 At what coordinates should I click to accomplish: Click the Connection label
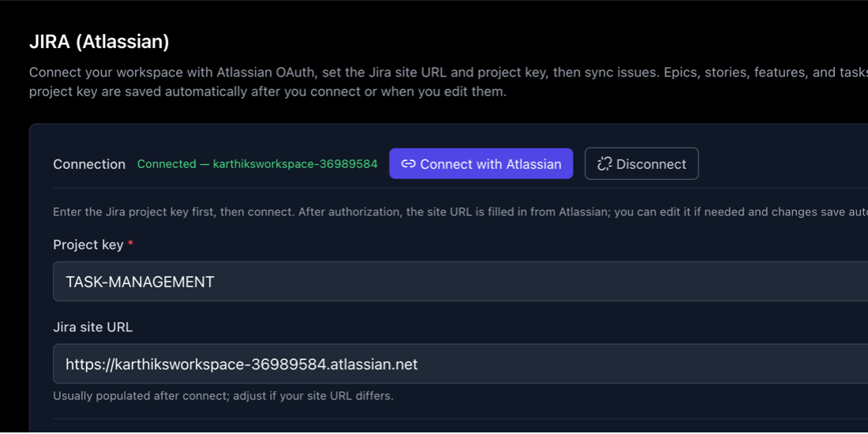click(x=89, y=164)
